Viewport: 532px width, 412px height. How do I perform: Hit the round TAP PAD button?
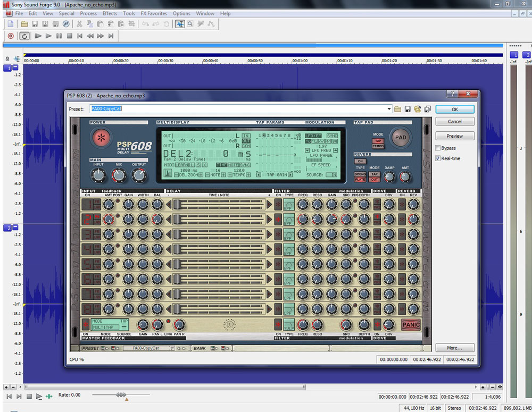tap(400, 137)
